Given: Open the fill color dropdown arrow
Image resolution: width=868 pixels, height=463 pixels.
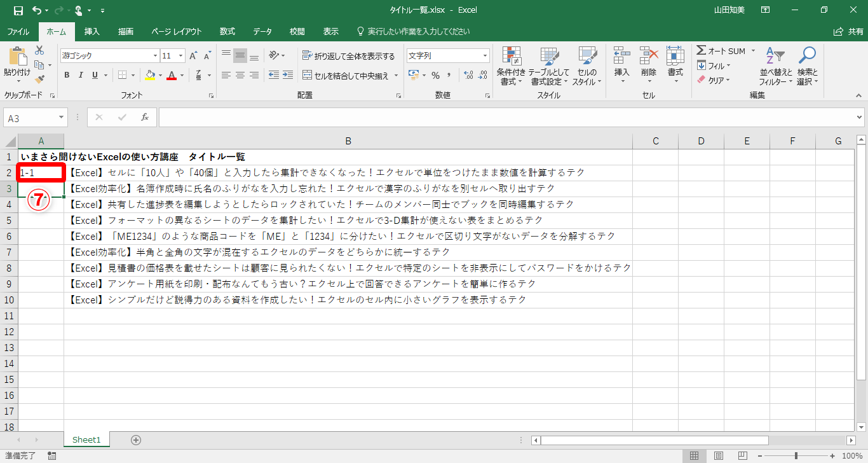Looking at the screenshot, I should (x=159, y=75).
